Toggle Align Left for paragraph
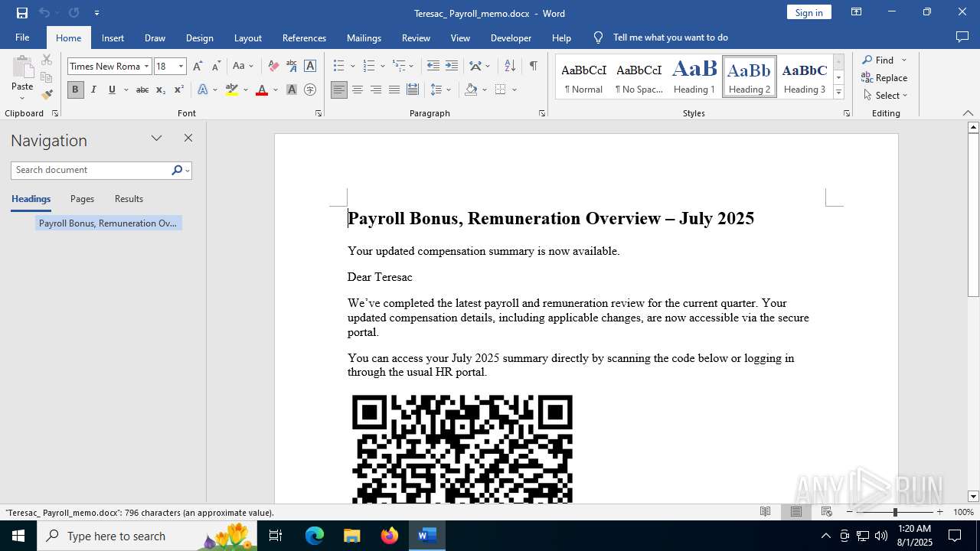The height and width of the screenshot is (551, 980). point(339,90)
